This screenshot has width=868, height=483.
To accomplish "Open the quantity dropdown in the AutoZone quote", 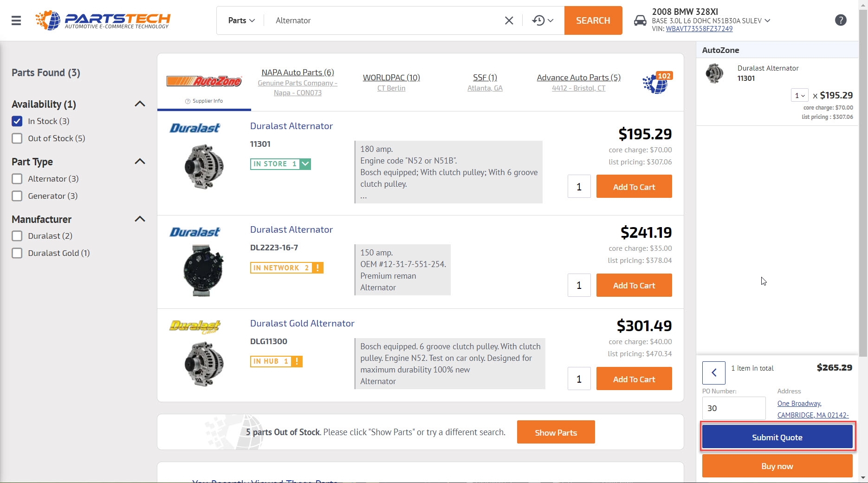I will pos(799,95).
